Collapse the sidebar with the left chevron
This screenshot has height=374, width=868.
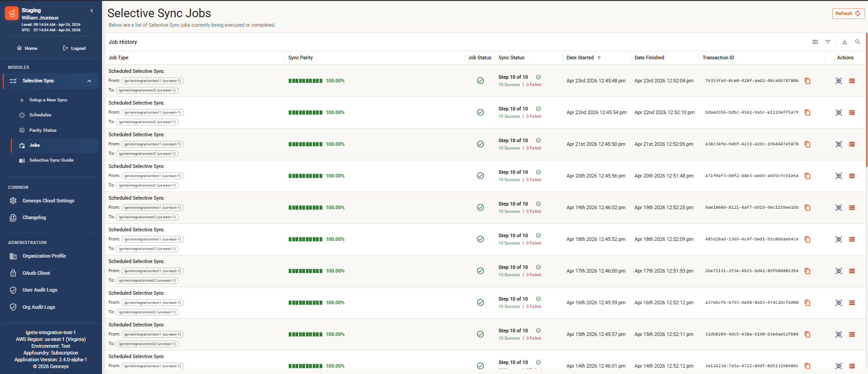click(x=92, y=10)
